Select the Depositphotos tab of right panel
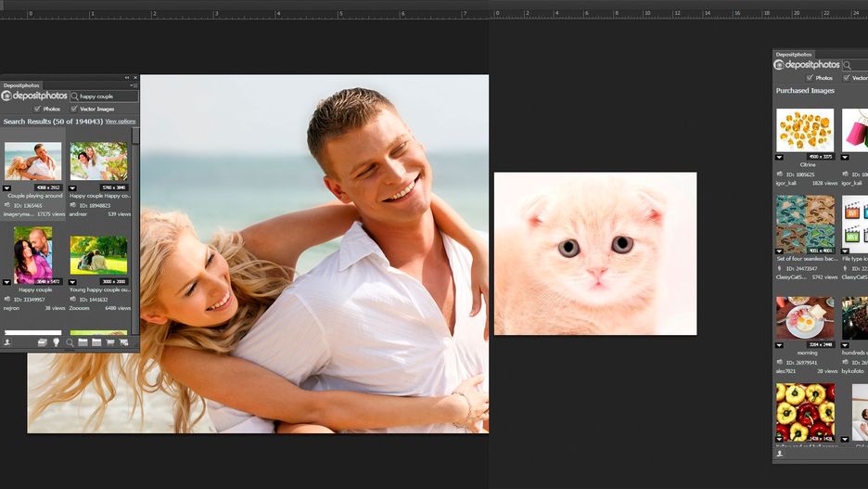The image size is (868, 489). click(x=794, y=55)
